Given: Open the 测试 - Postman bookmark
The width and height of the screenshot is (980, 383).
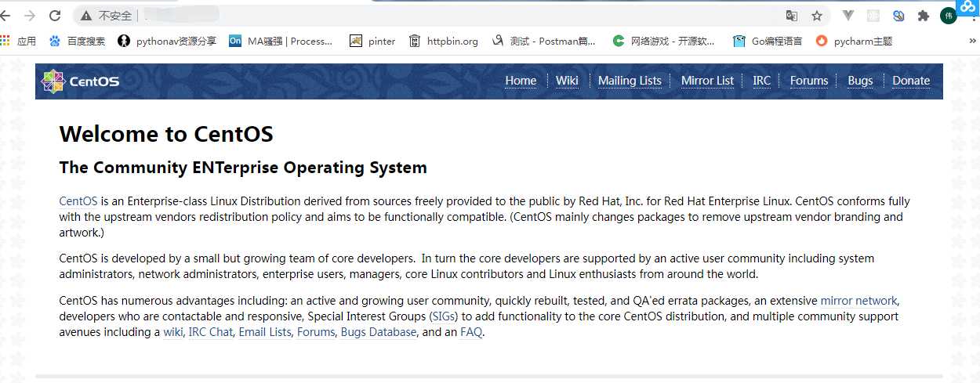Looking at the screenshot, I should (543, 41).
